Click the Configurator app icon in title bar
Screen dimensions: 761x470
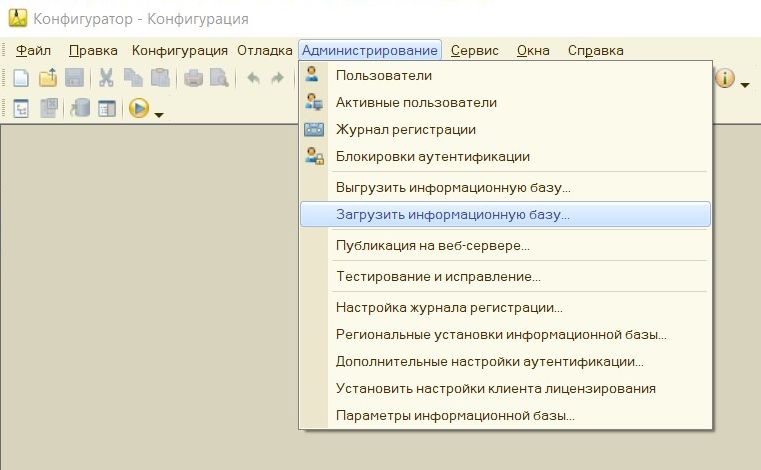[18, 18]
